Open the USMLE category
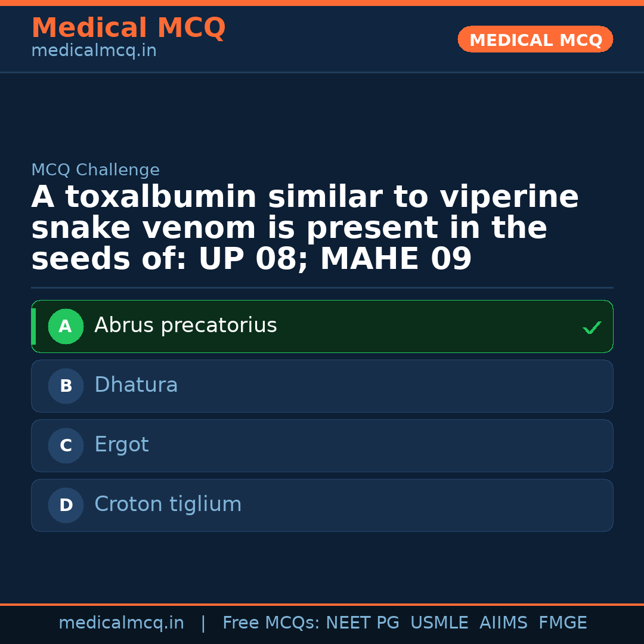This screenshot has height=644, width=644. 439,623
